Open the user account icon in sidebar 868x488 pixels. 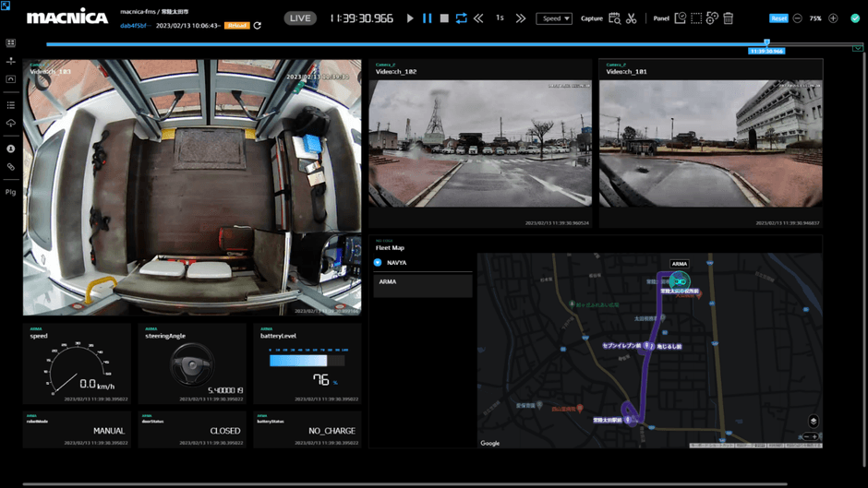(x=11, y=149)
